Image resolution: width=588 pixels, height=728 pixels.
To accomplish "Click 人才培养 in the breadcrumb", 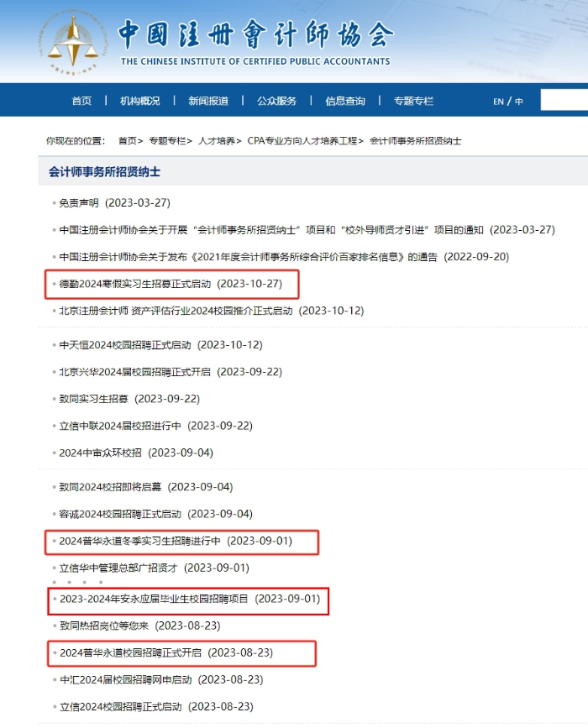I will (x=217, y=141).
